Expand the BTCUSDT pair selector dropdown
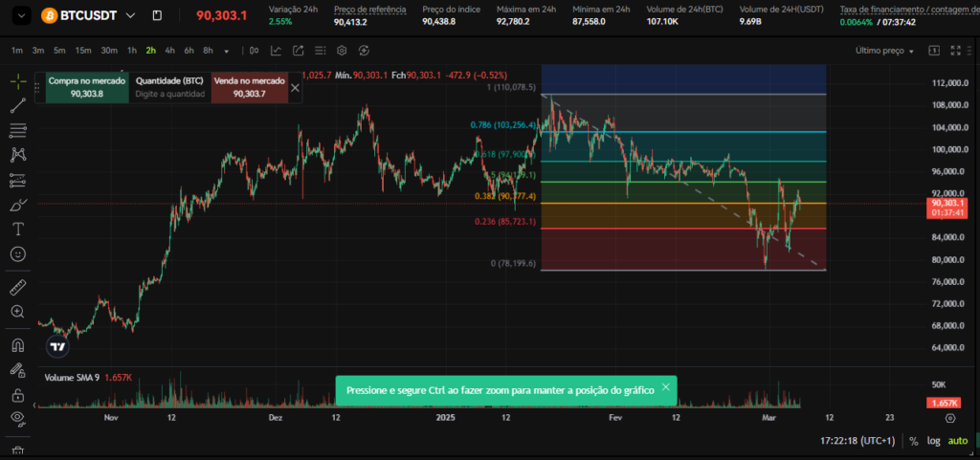The width and height of the screenshot is (980, 460). [x=130, y=15]
